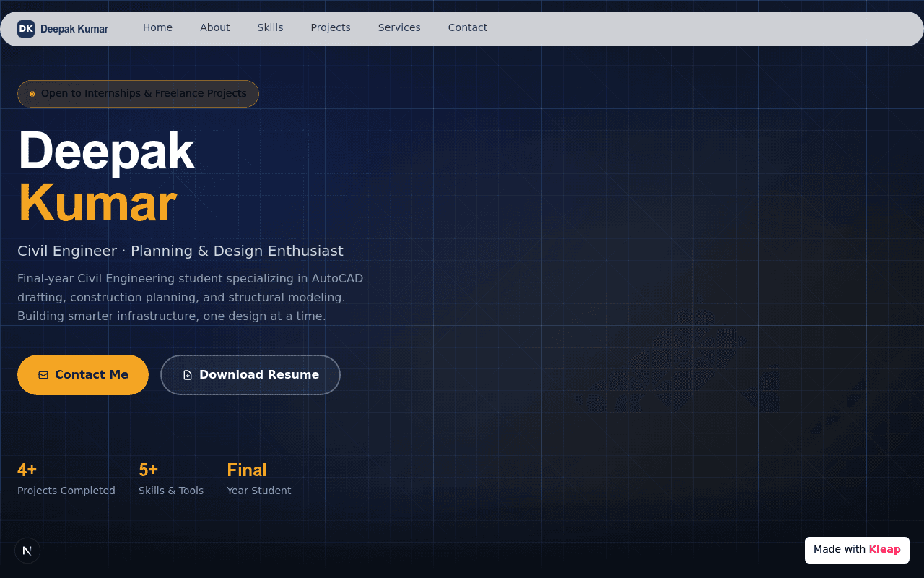Open Projects from the top navigation

[331, 27]
